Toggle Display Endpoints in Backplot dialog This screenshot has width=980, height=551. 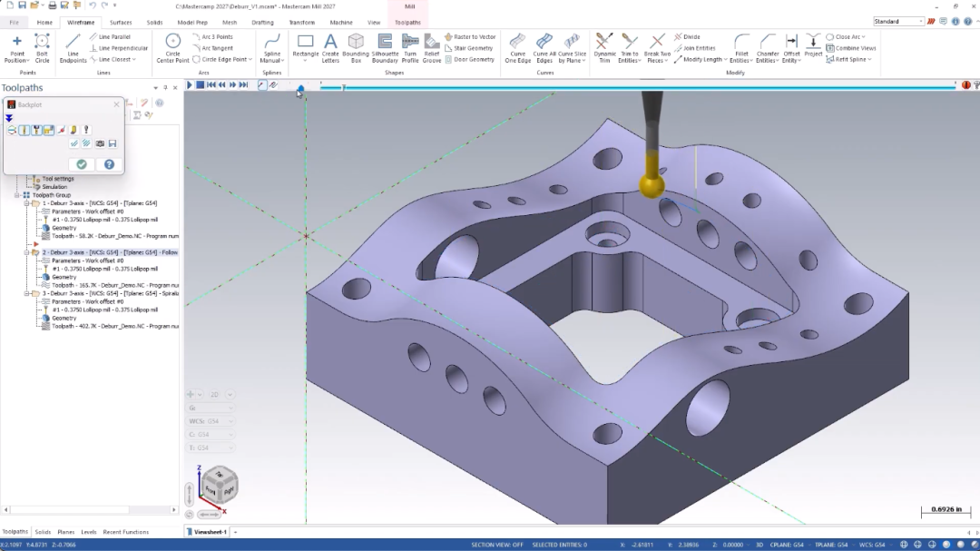point(62,130)
